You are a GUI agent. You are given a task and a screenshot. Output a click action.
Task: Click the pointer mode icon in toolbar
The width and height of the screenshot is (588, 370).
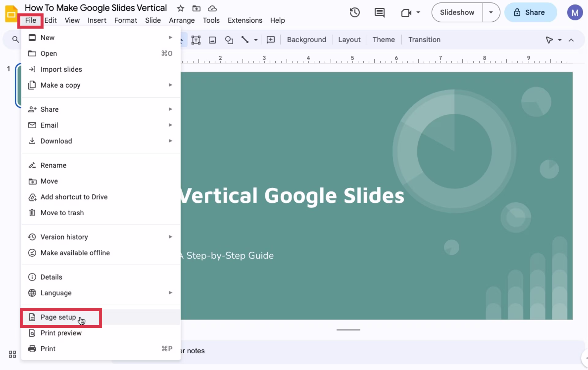click(x=549, y=40)
